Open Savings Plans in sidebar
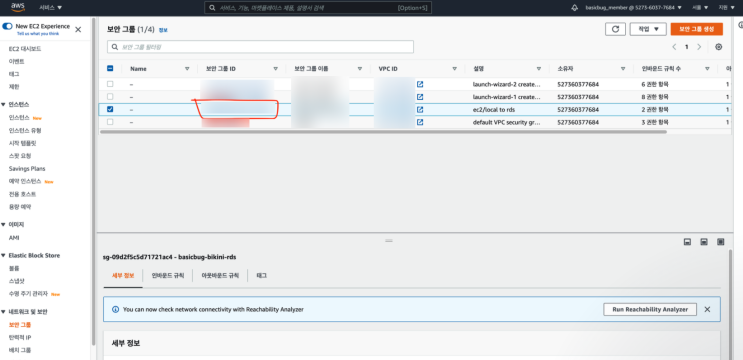 [x=27, y=169]
